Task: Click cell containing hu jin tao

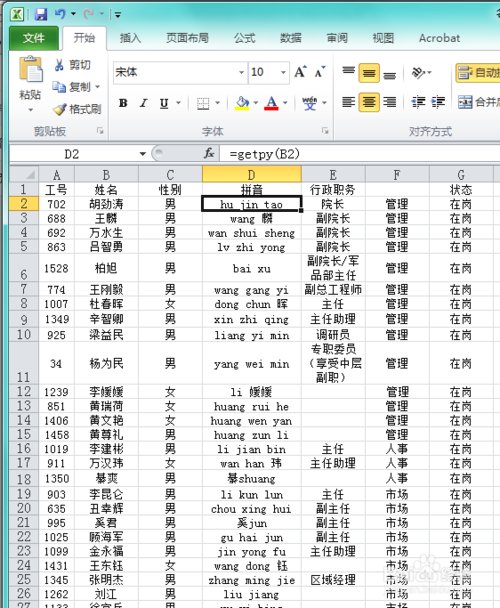Action: click(x=251, y=204)
